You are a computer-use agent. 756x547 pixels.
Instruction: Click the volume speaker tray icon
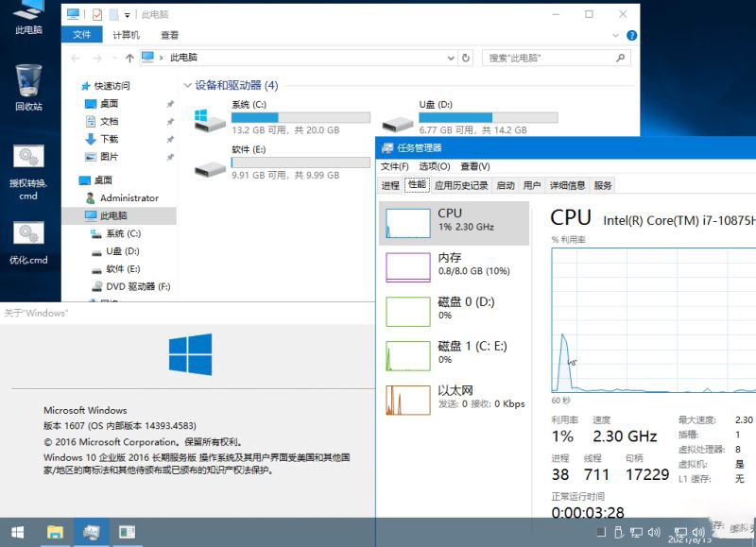(x=654, y=532)
